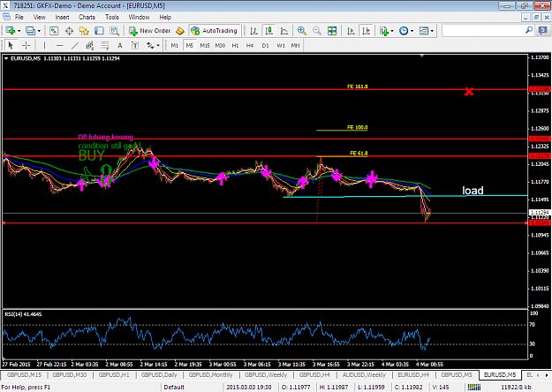Switch timeframe to H4
This screenshot has height=392, width=552.
click(250, 45)
